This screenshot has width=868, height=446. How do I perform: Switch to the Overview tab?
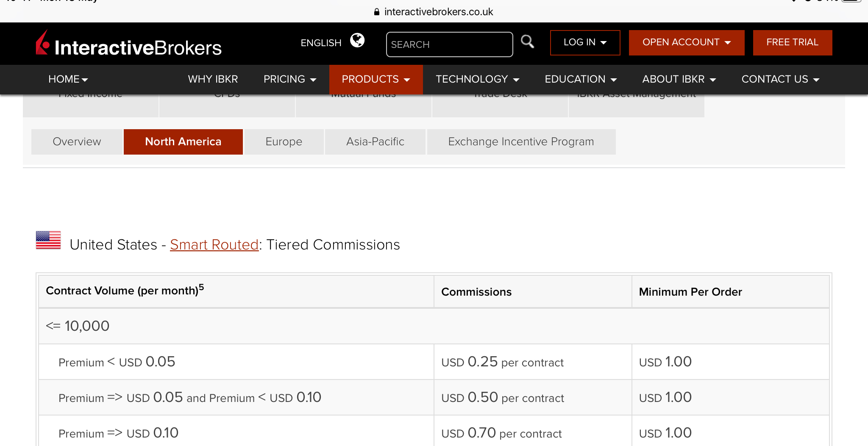pos(77,141)
